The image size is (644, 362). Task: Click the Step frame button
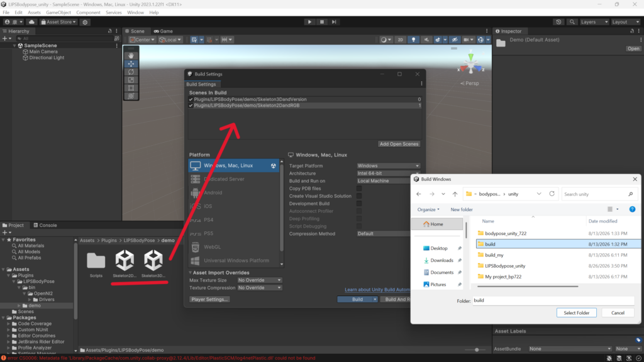tap(334, 22)
